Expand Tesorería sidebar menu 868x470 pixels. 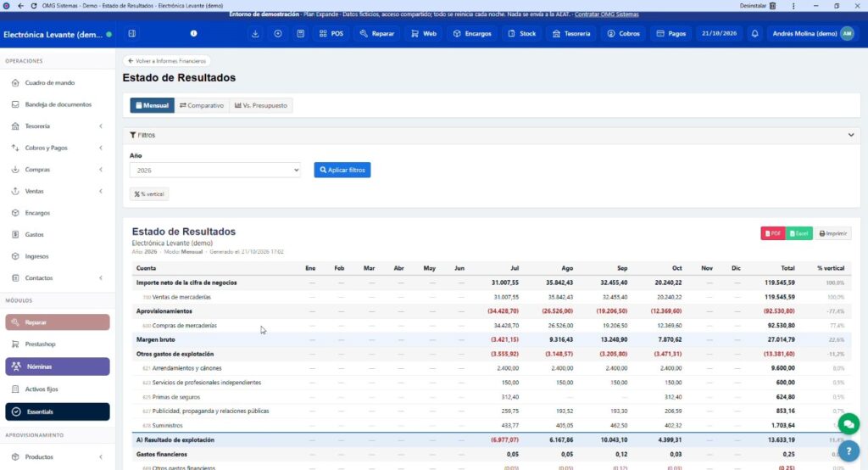(x=58, y=126)
